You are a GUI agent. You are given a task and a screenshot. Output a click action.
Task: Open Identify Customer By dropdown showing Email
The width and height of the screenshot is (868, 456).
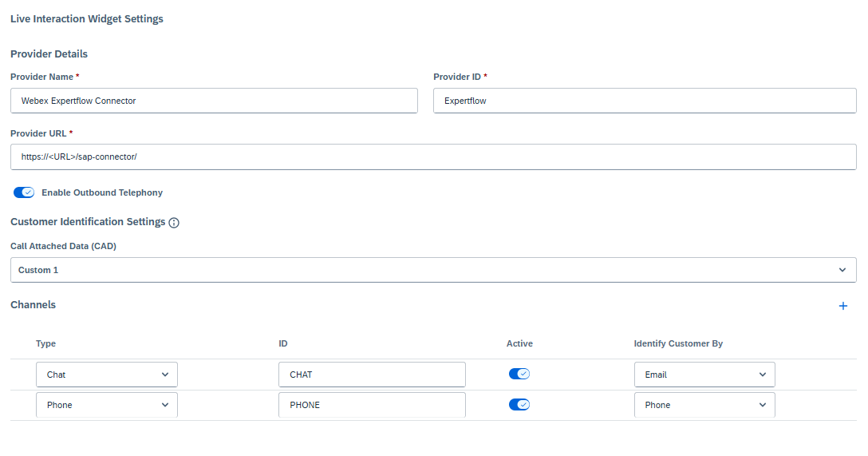pyautogui.click(x=704, y=375)
